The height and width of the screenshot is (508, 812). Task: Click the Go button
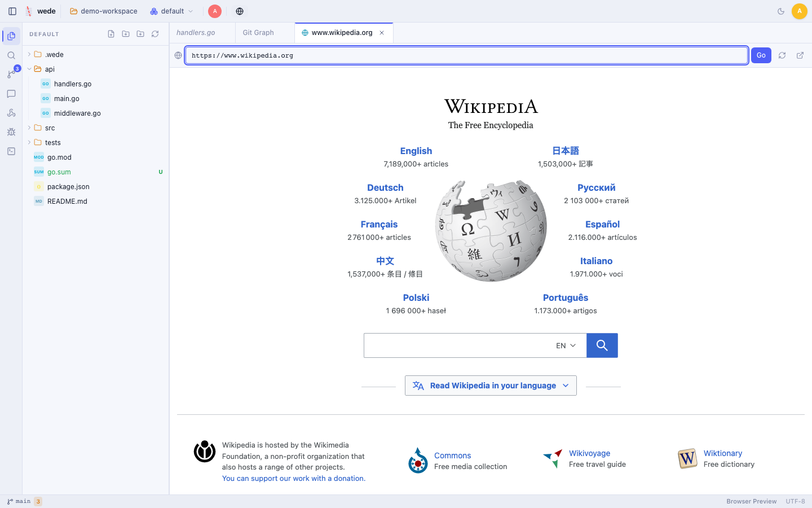(761, 55)
